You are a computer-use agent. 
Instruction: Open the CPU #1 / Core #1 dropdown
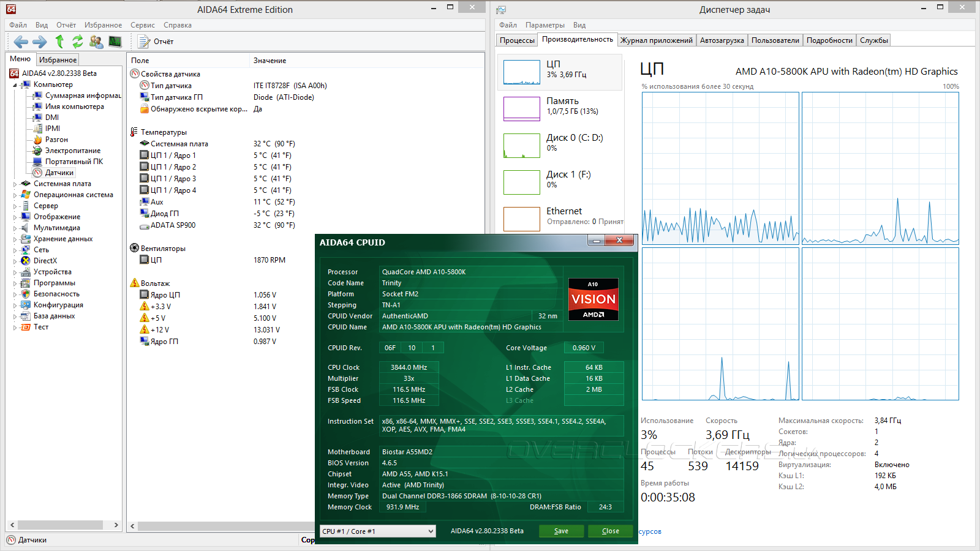click(x=378, y=531)
